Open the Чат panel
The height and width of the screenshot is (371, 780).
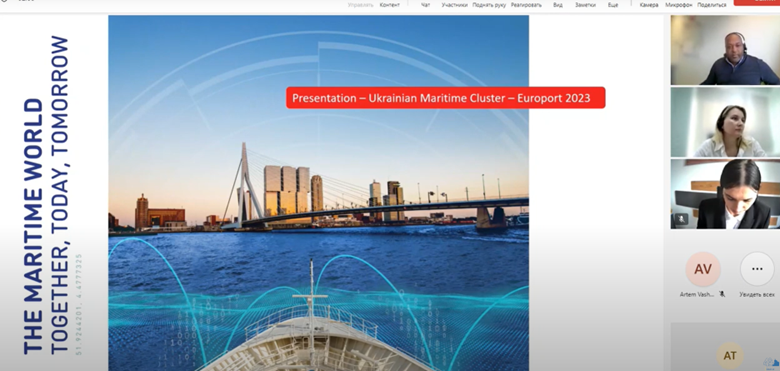click(425, 4)
